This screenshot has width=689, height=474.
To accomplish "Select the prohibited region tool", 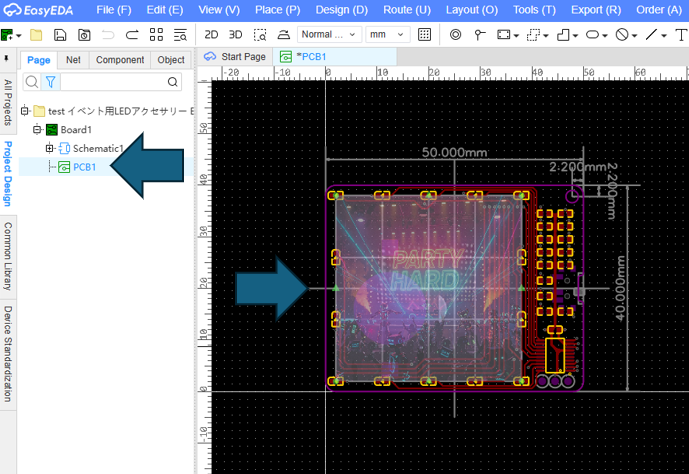I will click(x=622, y=34).
